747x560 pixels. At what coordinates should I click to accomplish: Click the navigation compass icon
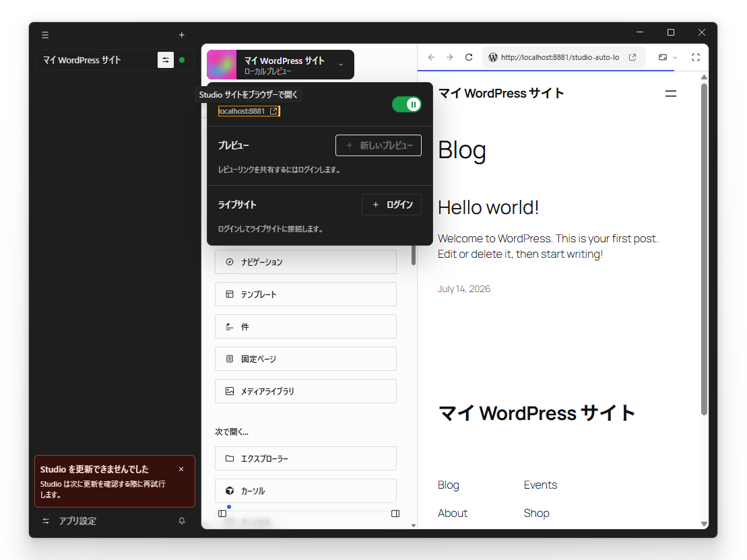230,262
